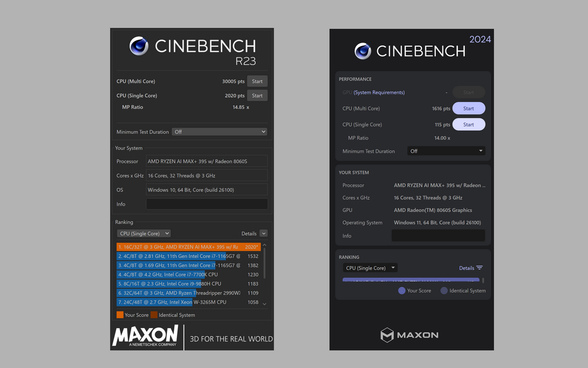Open the System Requirements link for GPU
Image resolution: width=588 pixels, height=368 pixels.
(x=379, y=92)
